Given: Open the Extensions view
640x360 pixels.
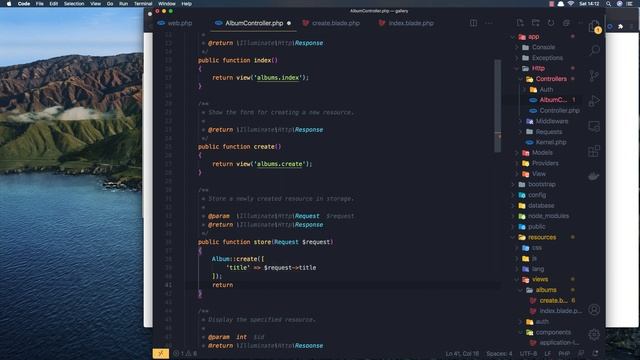Looking at the screenshot, I should click(594, 151).
